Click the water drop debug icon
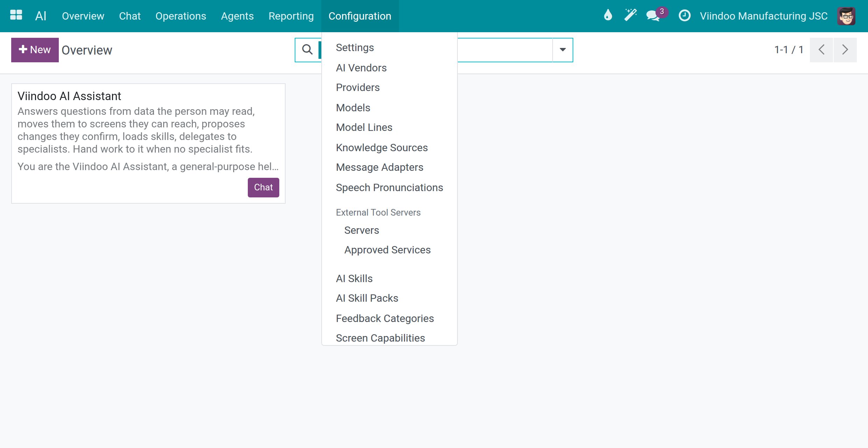This screenshot has width=868, height=448. point(608,15)
